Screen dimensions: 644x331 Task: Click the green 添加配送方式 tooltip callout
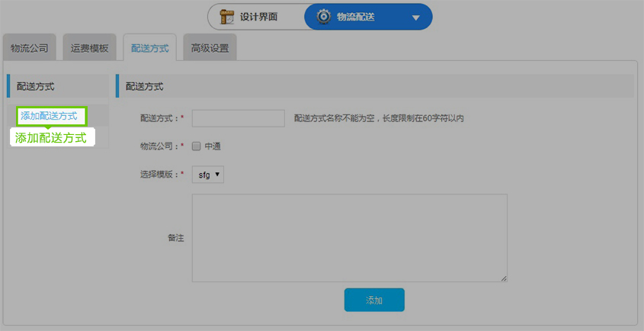(x=51, y=138)
